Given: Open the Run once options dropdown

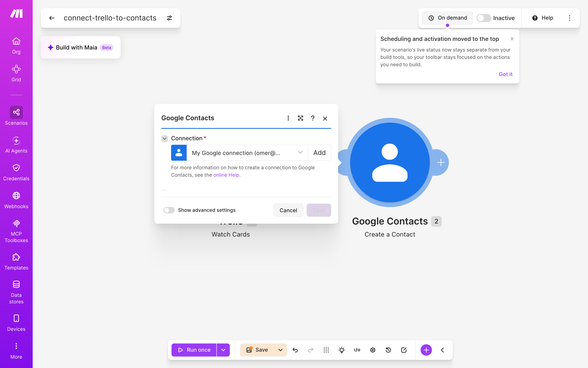Looking at the screenshot, I should 223,350.
